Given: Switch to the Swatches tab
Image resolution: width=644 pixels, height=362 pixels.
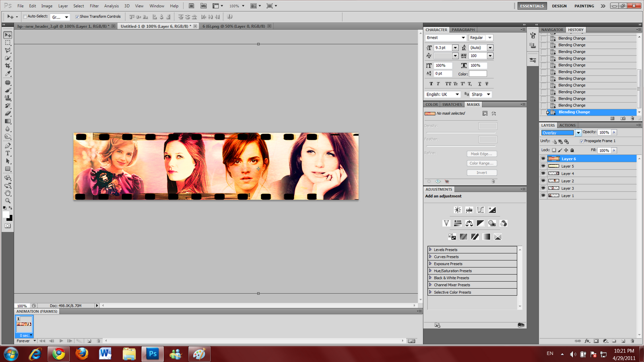Looking at the screenshot, I should click(452, 105).
